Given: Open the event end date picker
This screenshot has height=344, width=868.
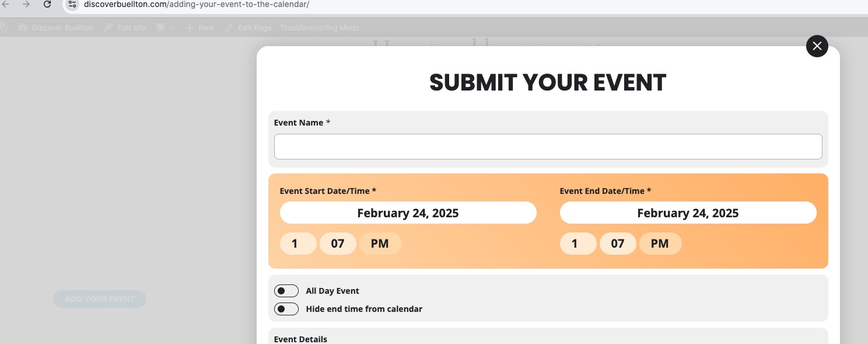Looking at the screenshot, I should [x=688, y=213].
